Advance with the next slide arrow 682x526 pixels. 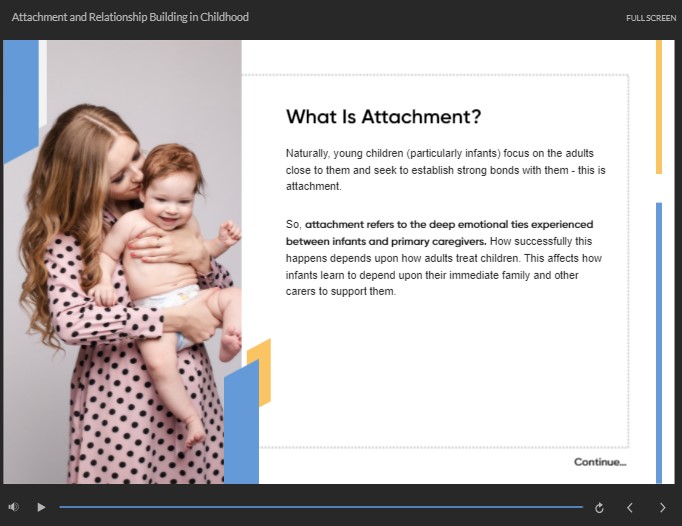tap(662, 508)
